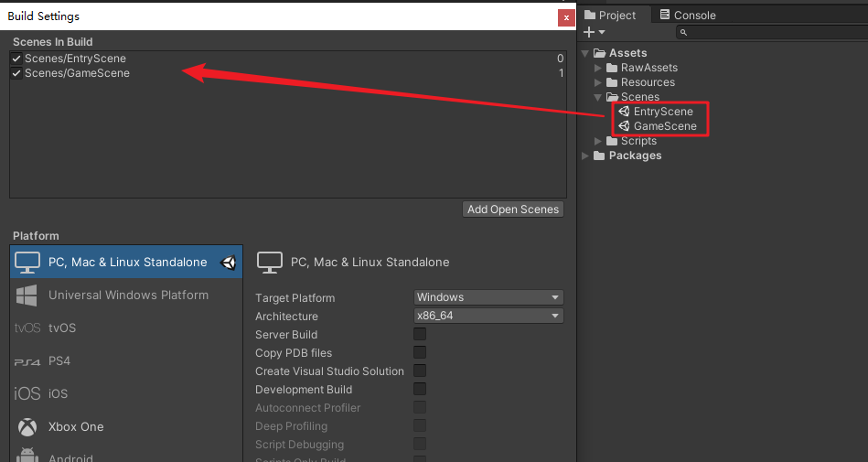Click the RawAssets label in the Project tree
This screenshot has height=462, width=868.
pos(648,68)
